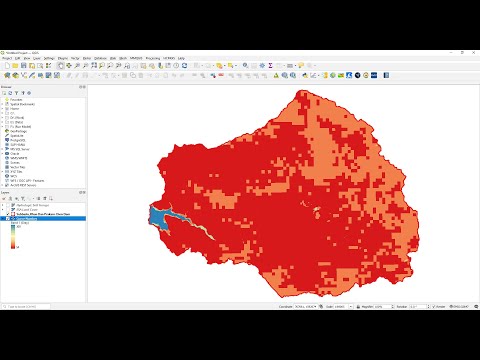This screenshot has height=360, width=480.
Task: Select the Zoom In magnifier tool
Action: (x=77, y=66)
